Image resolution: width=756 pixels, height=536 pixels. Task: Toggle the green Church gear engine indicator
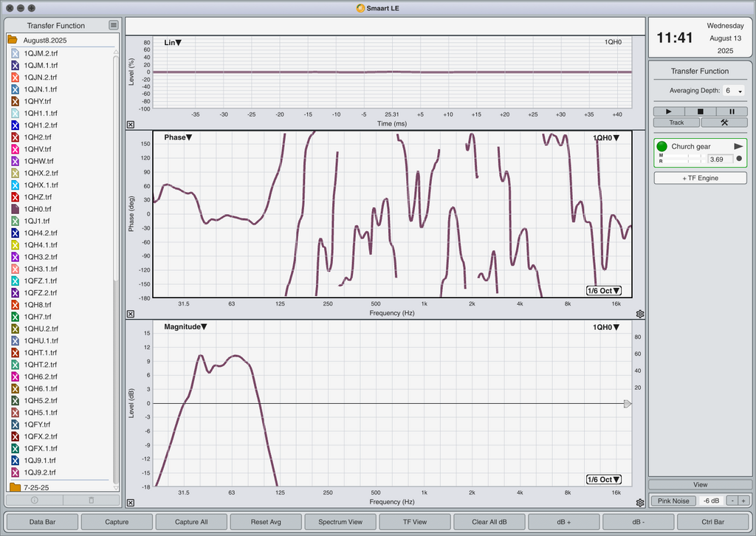tap(662, 146)
